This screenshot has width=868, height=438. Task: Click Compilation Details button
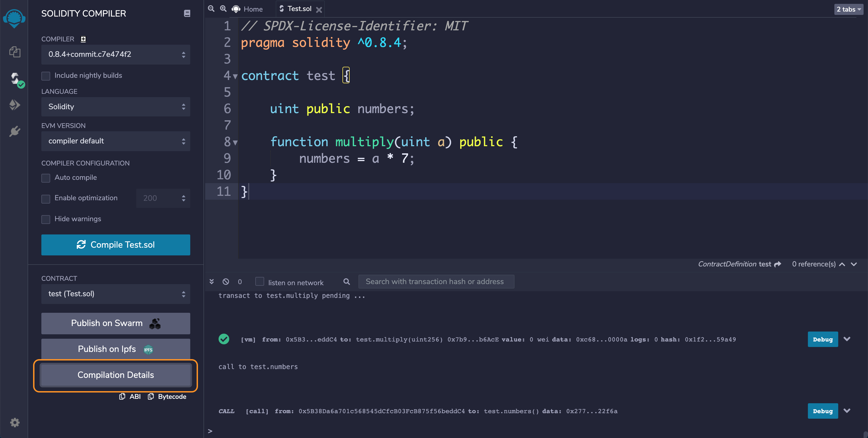pos(116,375)
